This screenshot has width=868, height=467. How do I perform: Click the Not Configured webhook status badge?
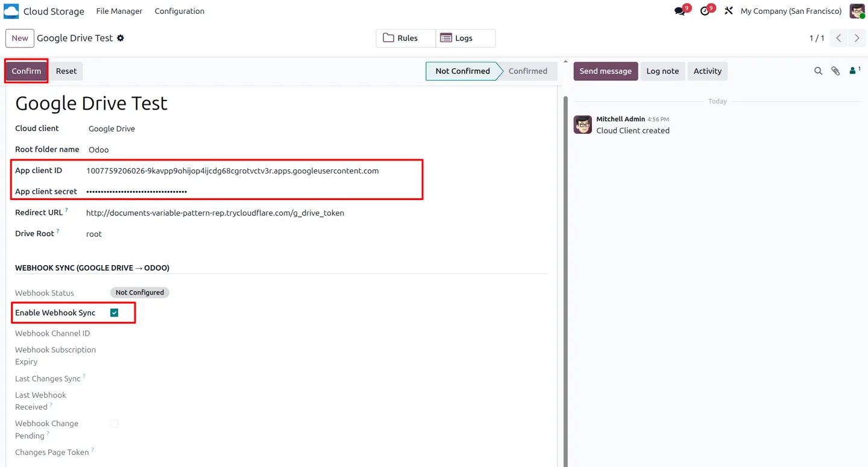point(140,292)
